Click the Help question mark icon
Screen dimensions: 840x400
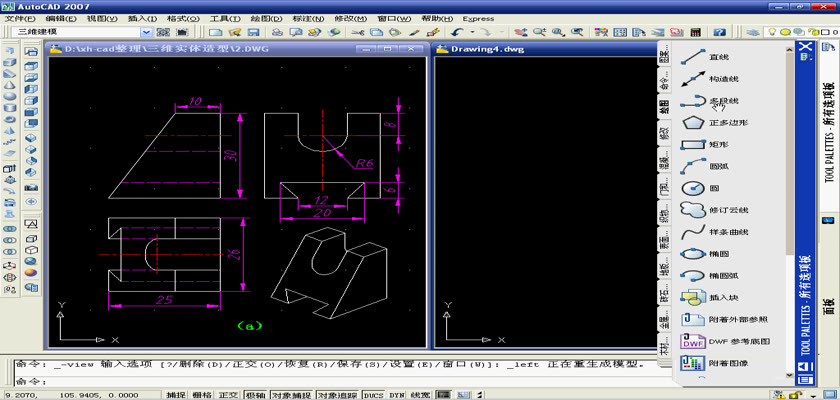click(x=720, y=32)
